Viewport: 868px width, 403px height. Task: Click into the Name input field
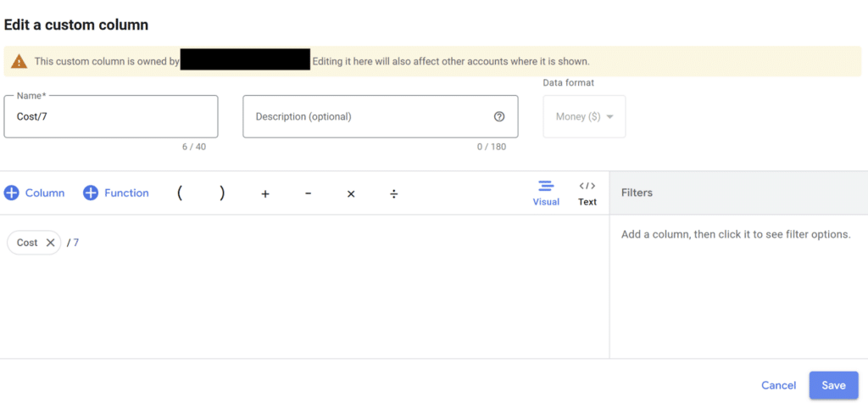(111, 117)
